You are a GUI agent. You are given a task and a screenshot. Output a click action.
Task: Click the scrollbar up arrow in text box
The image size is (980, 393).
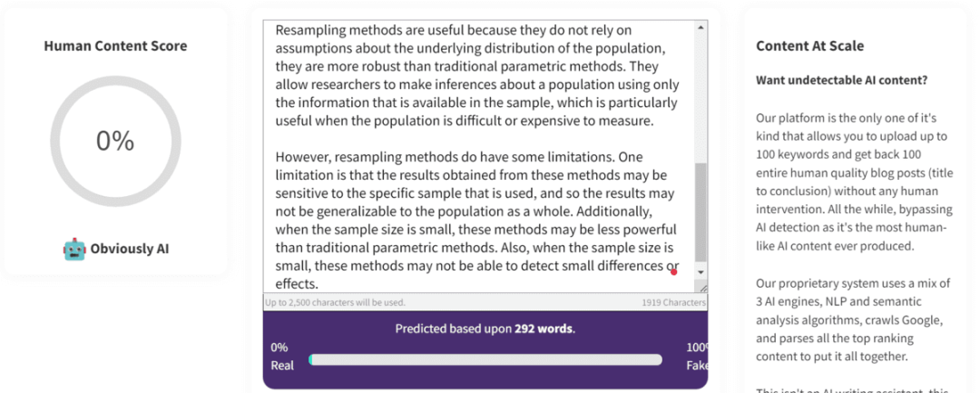click(701, 28)
